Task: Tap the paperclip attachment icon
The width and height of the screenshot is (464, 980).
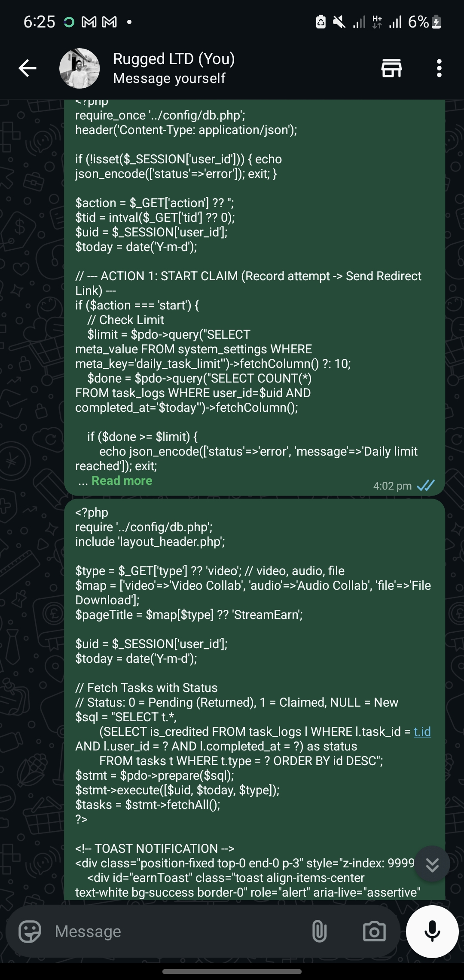Action: 319,932
